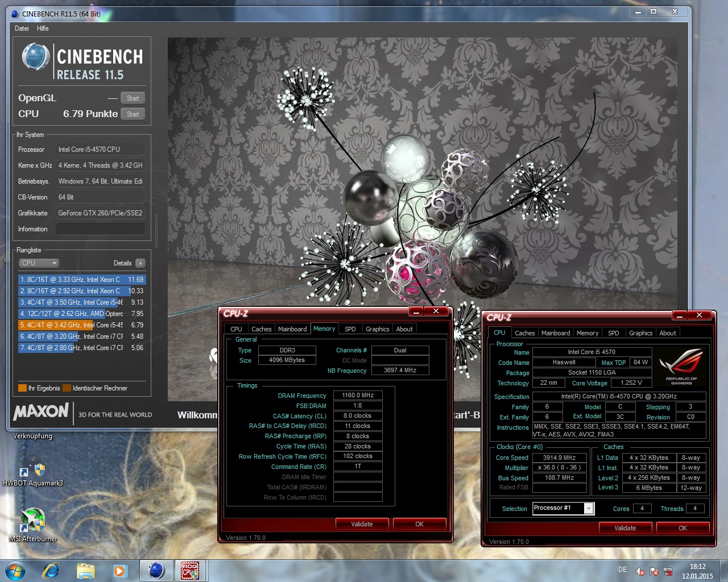Image resolution: width=728 pixels, height=582 pixels.
Task: Click the DE language indicator in taskbar
Action: click(622, 569)
